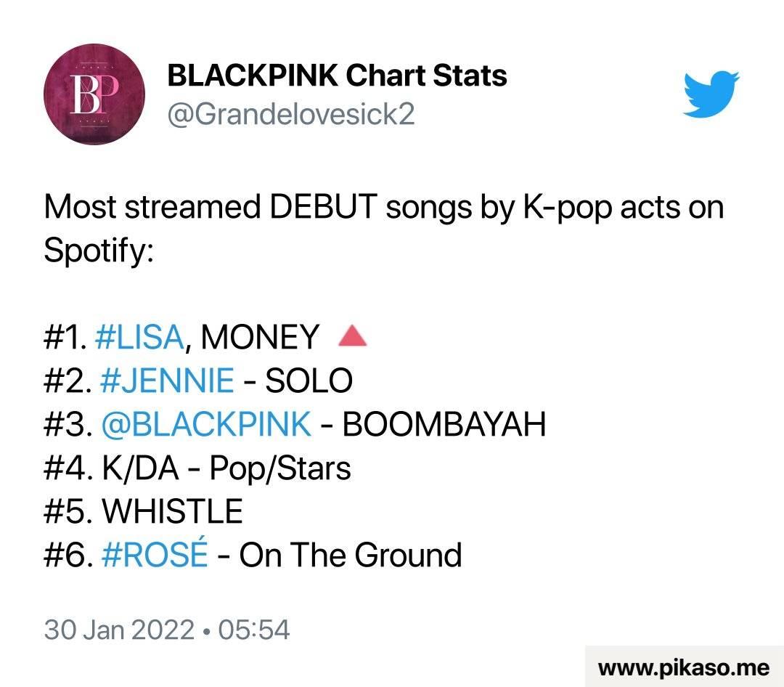The width and height of the screenshot is (784, 687).
Task: Click the BOOMBAYAH song title
Action: (444, 424)
